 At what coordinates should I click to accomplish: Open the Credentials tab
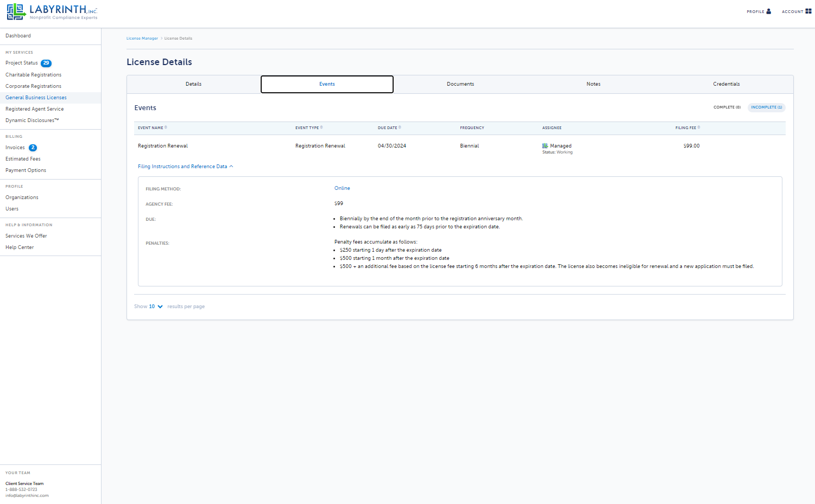tap(726, 84)
